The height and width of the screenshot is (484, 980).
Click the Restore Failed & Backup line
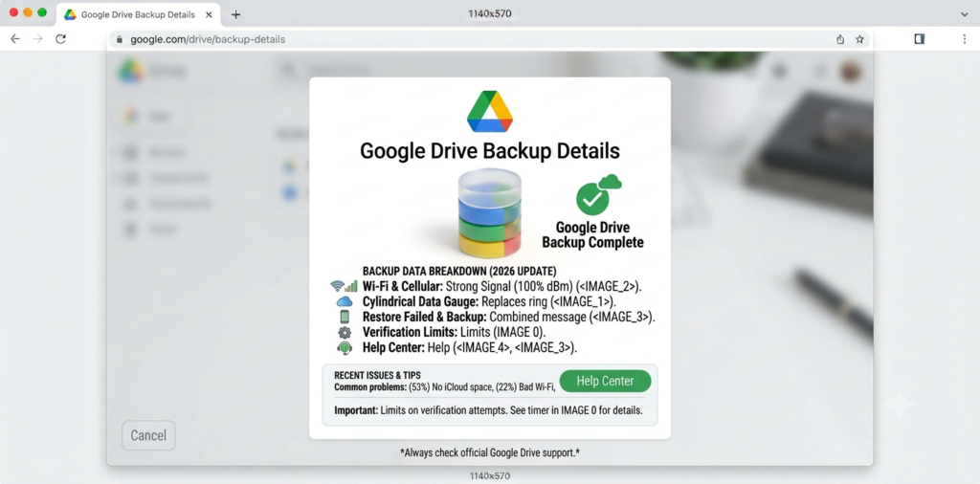click(509, 317)
